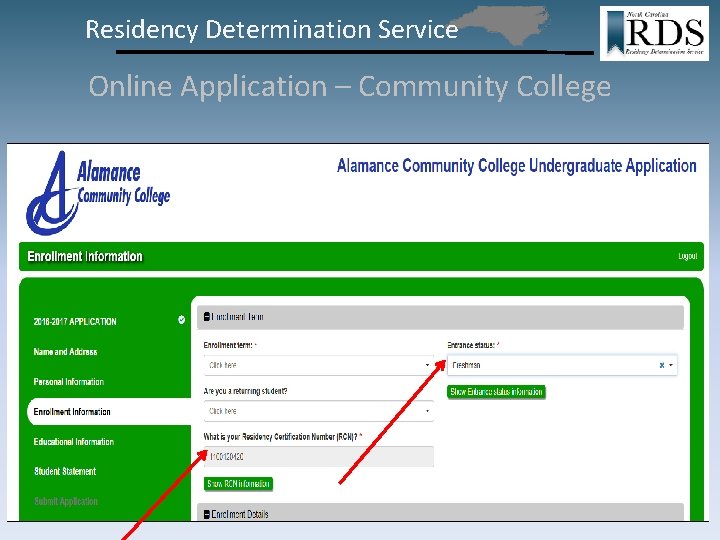This screenshot has height=540, width=720.
Task: Click the Alamance Community College Undergraduate Application title
Action: coord(517,166)
